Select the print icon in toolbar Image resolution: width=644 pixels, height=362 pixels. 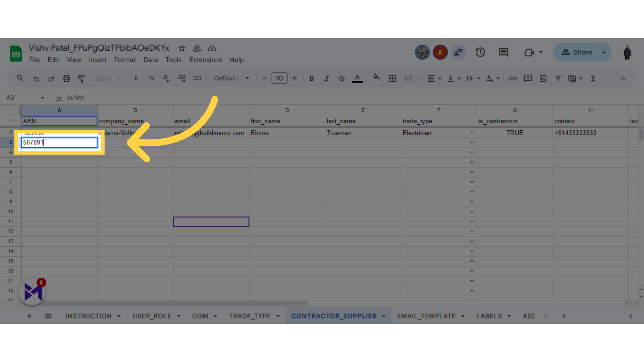[66, 79]
